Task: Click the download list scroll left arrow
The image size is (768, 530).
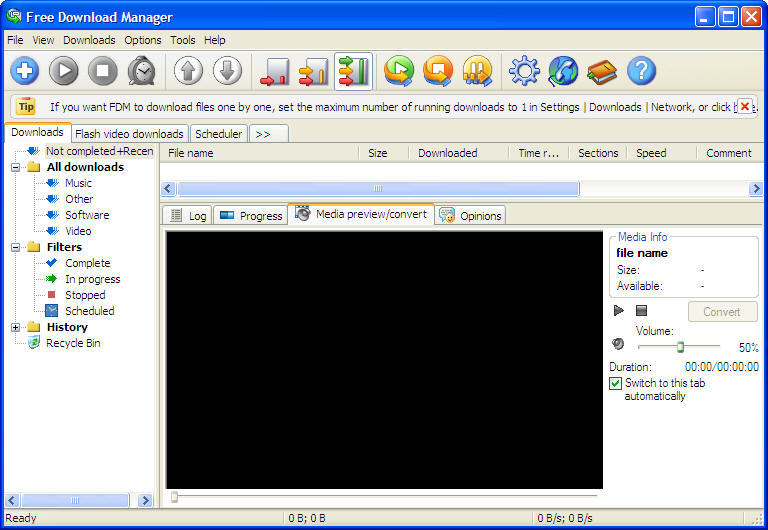Action: [168, 188]
